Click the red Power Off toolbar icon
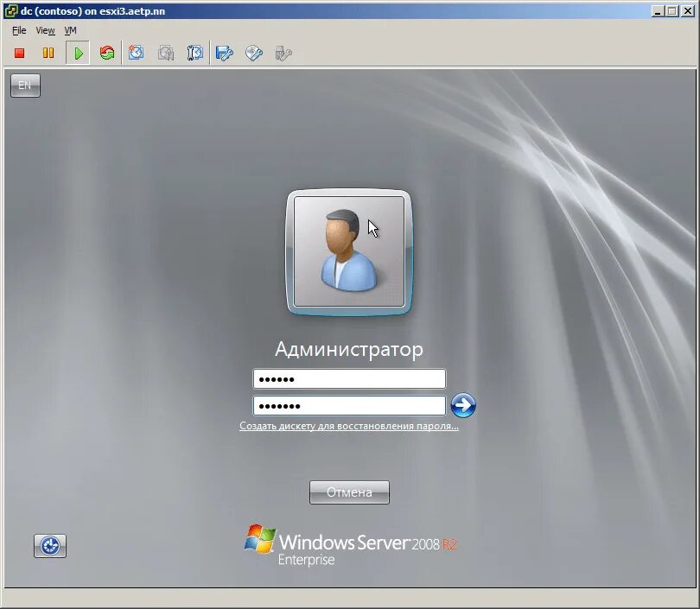700x609 pixels. 19,53
